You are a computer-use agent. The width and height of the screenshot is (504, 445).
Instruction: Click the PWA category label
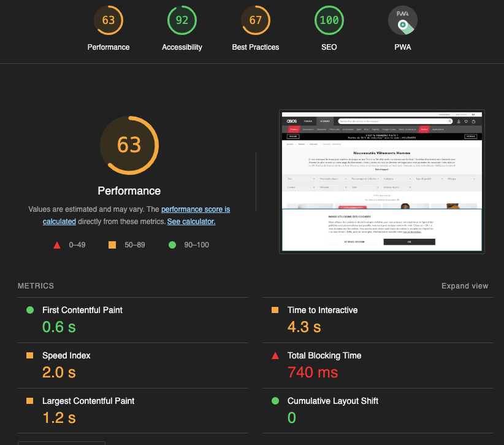coord(403,47)
